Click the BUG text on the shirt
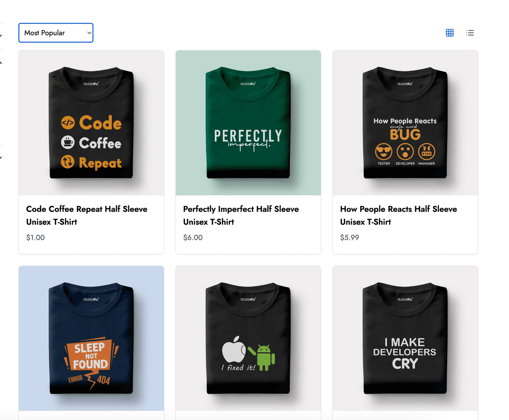This screenshot has height=420, width=509. [405, 134]
